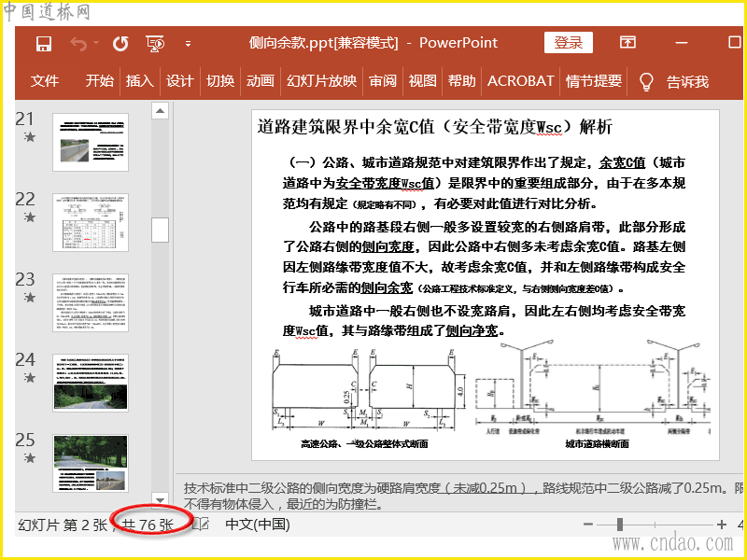Click the animation star under slide 23
Image resolution: width=747 pixels, height=560 pixels.
click(30, 298)
